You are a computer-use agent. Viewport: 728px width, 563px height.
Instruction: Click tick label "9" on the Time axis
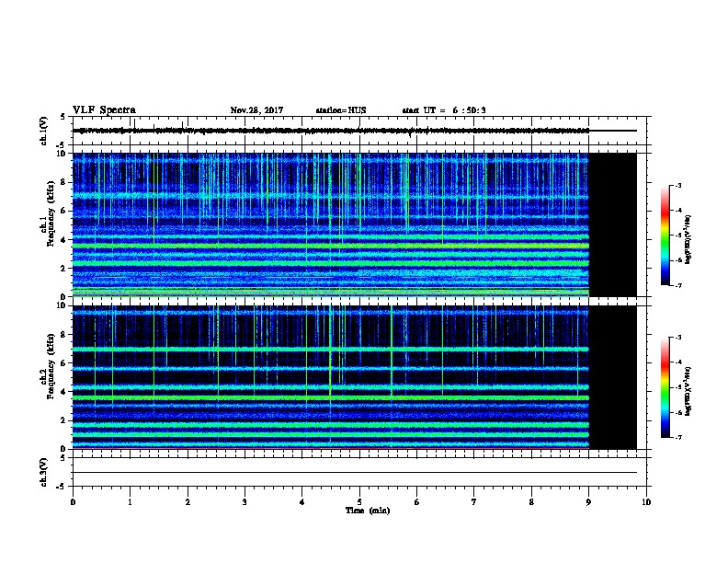point(588,502)
